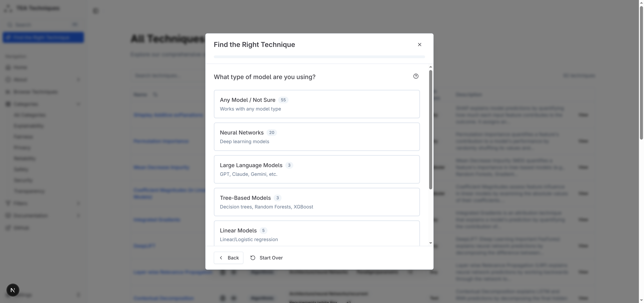Click the 55 count badge on Any Model
The width and height of the screenshot is (644, 303).
tap(283, 100)
